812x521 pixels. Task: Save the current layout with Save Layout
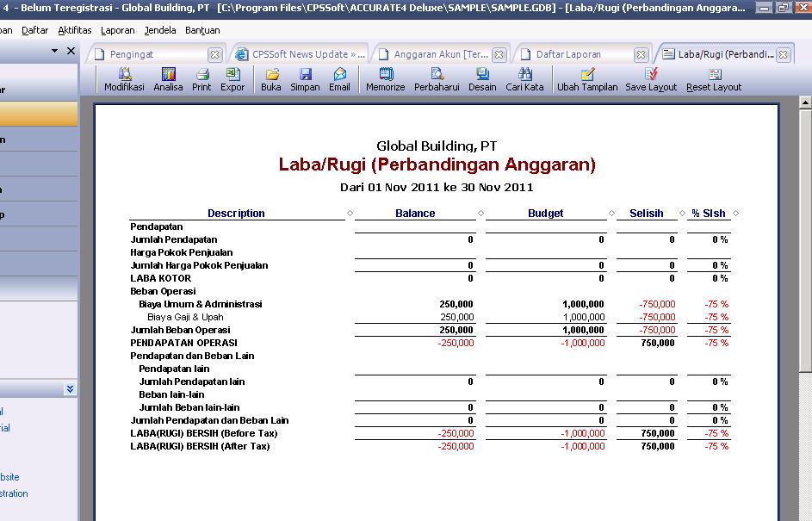pos(652,80)
